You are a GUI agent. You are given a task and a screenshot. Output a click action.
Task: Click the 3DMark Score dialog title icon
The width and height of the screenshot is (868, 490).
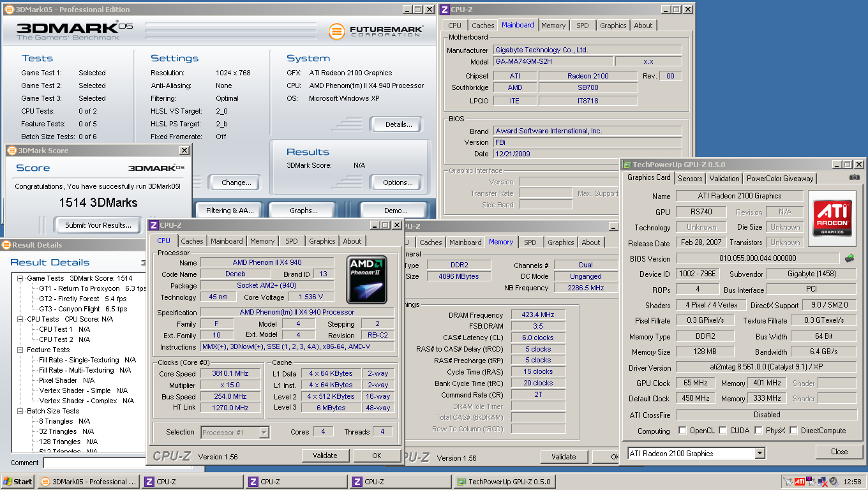tap(12, 151)
